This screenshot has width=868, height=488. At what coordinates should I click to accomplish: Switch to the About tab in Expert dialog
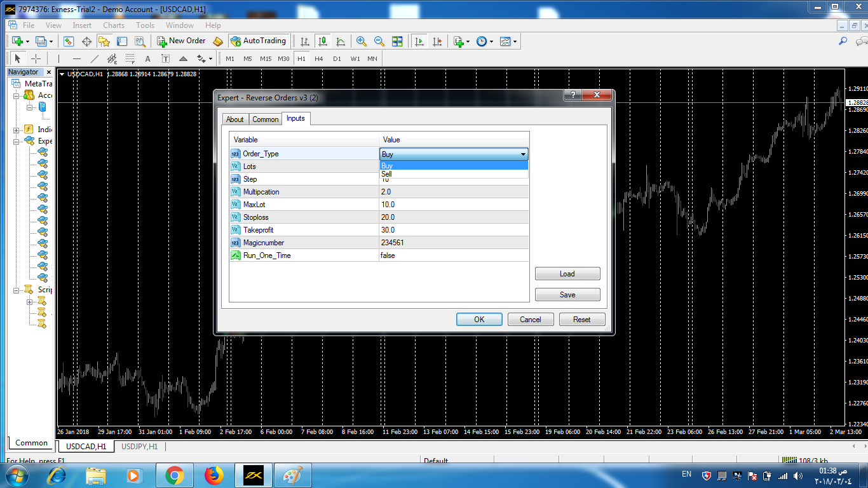[235, 119]
